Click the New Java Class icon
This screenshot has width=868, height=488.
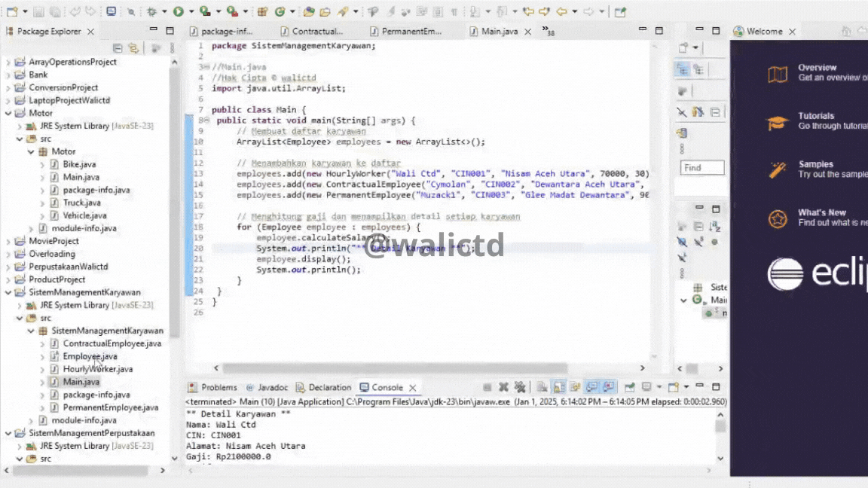tap(280, 11)
